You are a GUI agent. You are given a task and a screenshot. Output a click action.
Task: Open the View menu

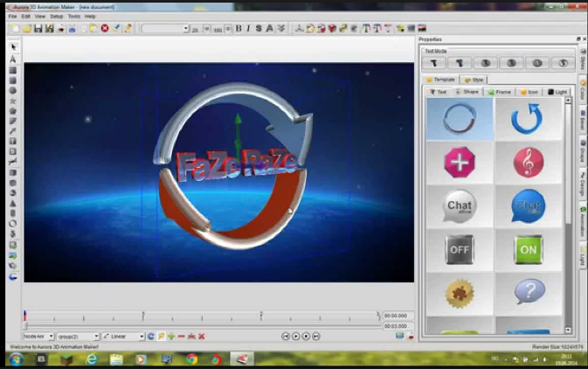click(39, 17)
